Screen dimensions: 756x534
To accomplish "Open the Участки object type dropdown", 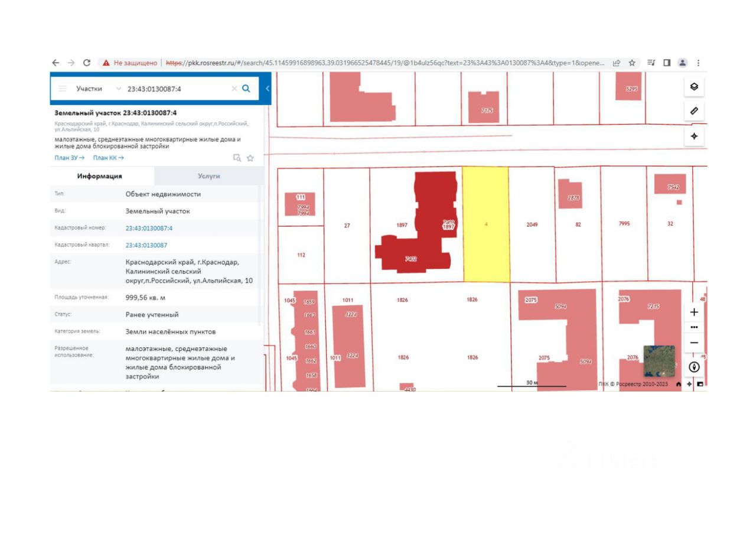I will tap(98, 89).
